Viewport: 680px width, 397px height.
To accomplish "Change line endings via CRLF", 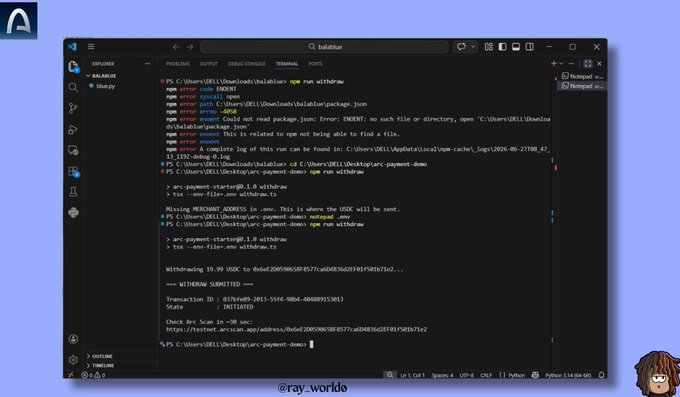I will pyautogui.click(x=486, y=375).
